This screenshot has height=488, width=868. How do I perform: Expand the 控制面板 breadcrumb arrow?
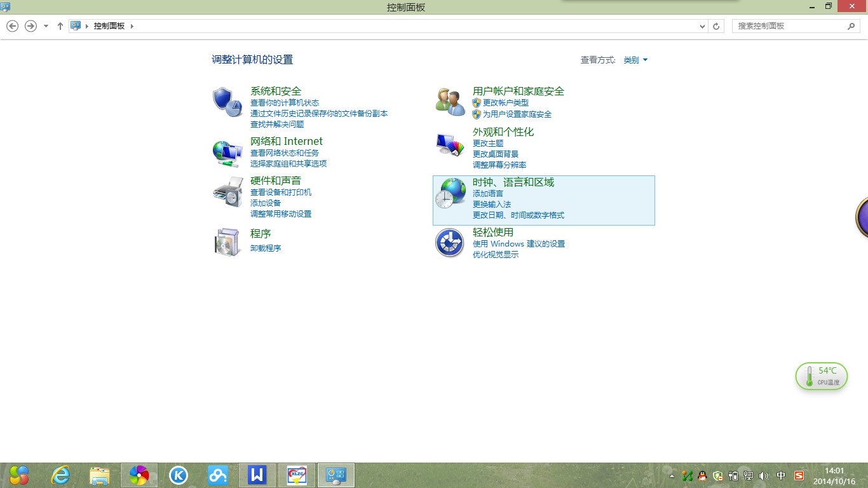pyautogui.click(x=132, y=26)
